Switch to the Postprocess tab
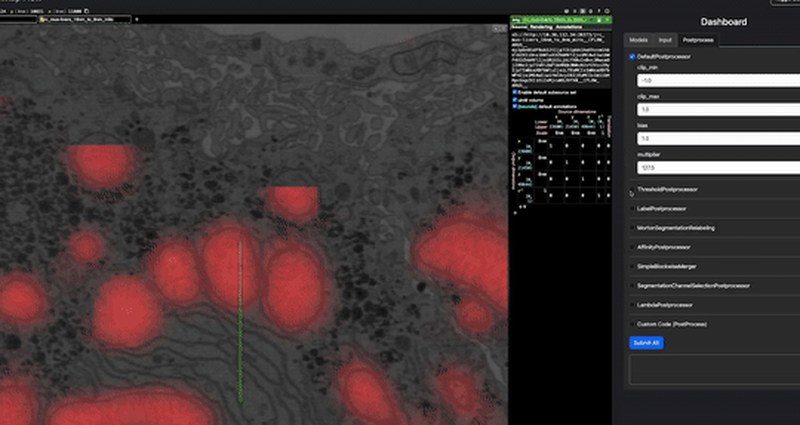 698,40
